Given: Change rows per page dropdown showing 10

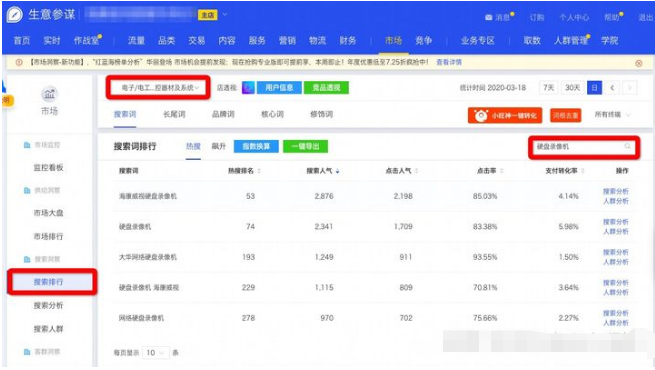Looking at the screenshot, I should [x=156, y=353].
